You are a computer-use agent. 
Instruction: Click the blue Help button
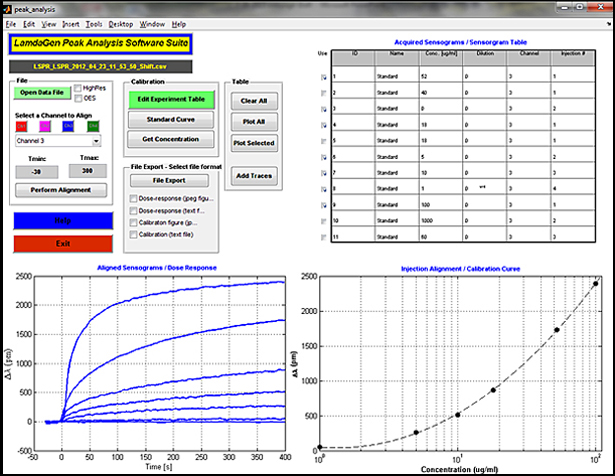(63, 221)
